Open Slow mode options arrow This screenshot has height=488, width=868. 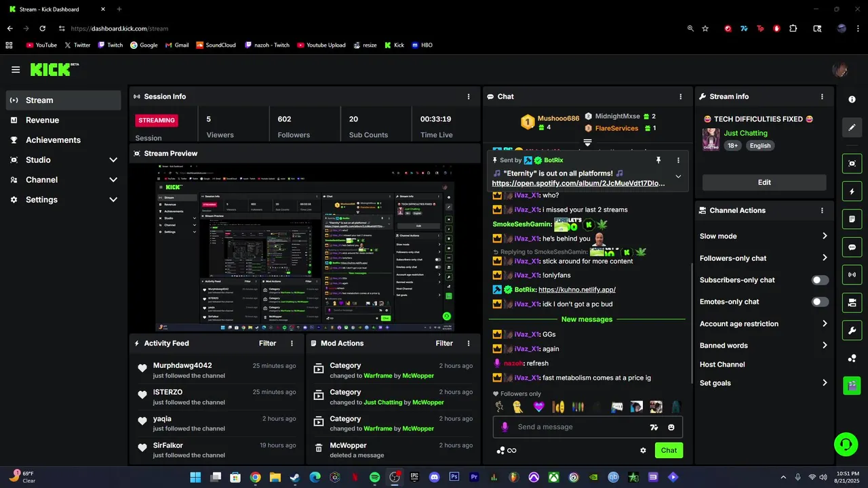[825, 236]
